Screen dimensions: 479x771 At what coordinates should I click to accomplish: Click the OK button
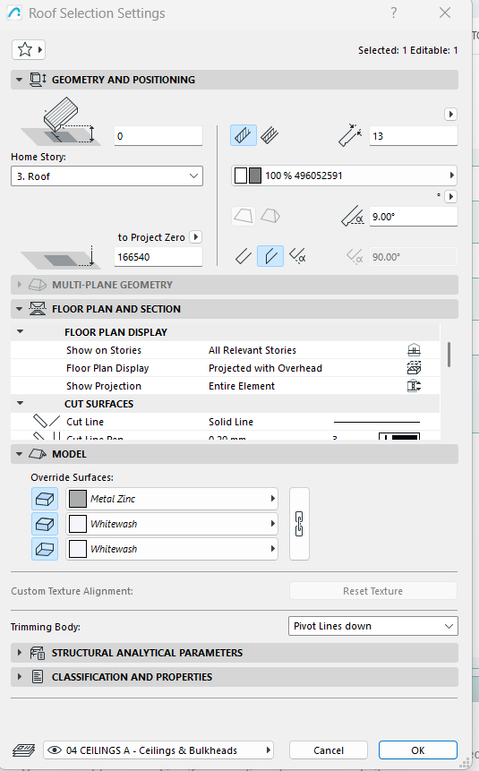click(x=418, y=750)
